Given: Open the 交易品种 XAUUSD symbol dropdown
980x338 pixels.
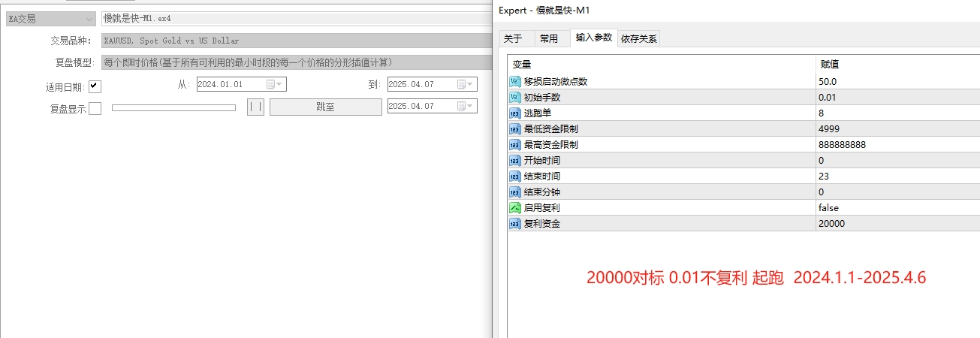Looking at the screenshot, I should (297, 41).
